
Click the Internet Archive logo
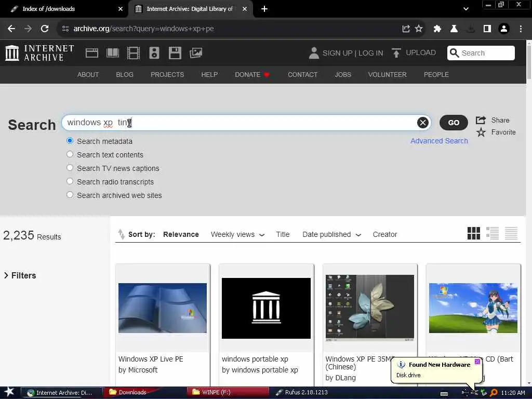pos(39,53)
